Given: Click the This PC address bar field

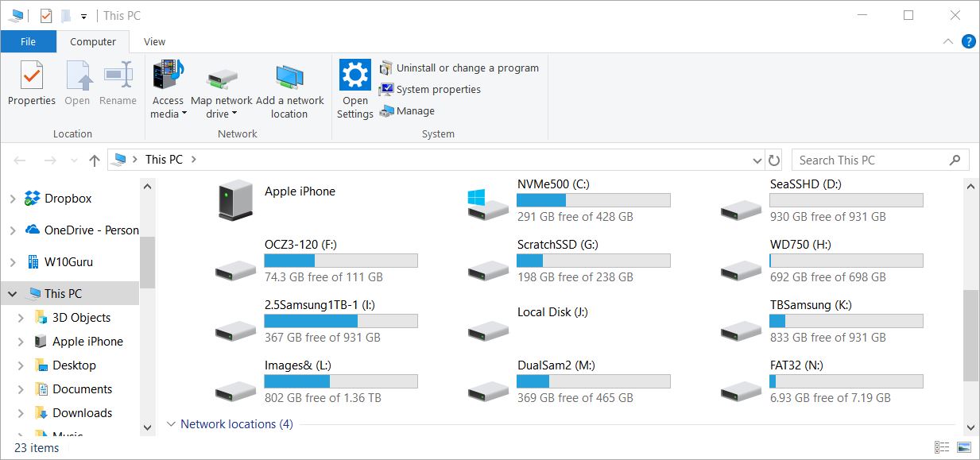Looking at the screenshot, I should (436, 160).
